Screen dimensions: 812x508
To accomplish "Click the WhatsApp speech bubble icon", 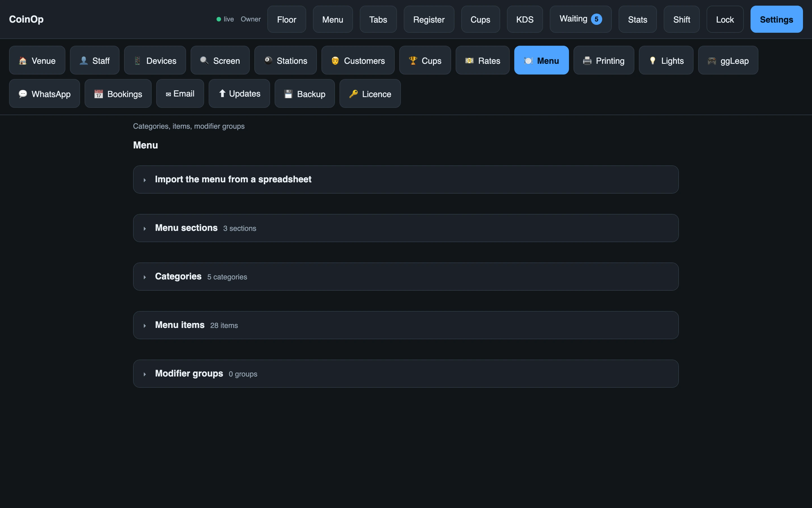I will click(23, 94).
